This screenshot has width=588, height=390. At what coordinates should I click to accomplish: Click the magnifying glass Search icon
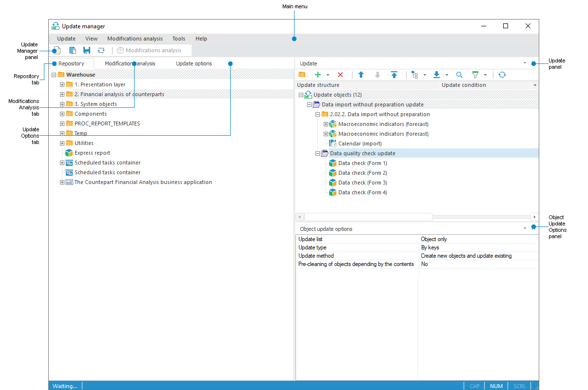tap(459, 75)
